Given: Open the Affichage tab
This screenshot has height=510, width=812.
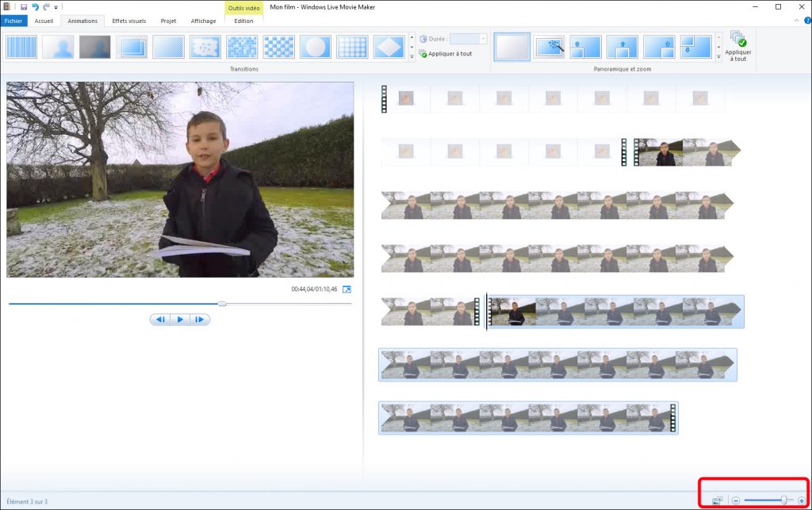Looking at the screenshot, I should (204, 21).
